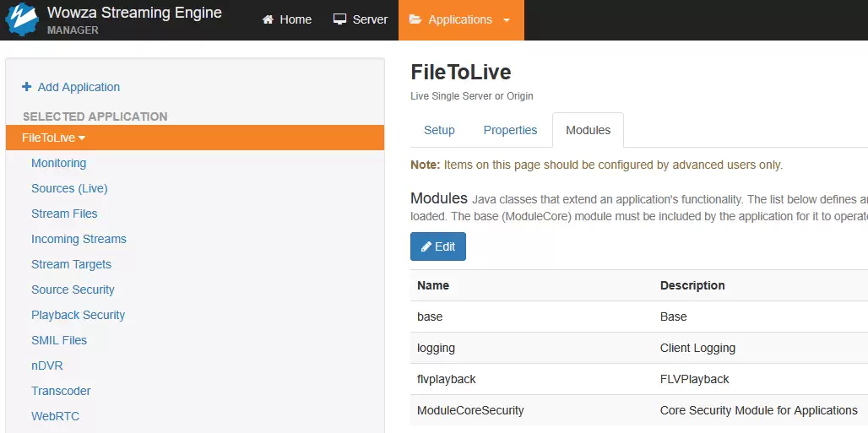Open the WebRTC sidebar link

[x=56, y=416]
